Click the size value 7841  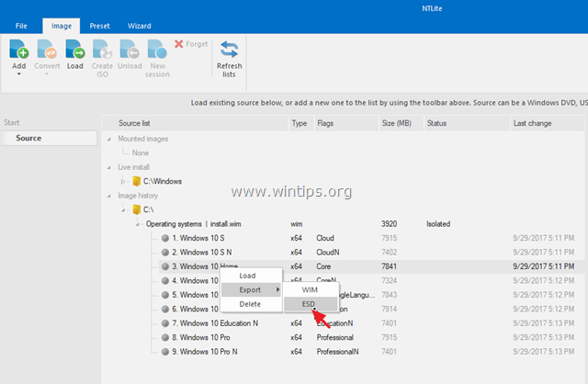[x=389, y=266]
